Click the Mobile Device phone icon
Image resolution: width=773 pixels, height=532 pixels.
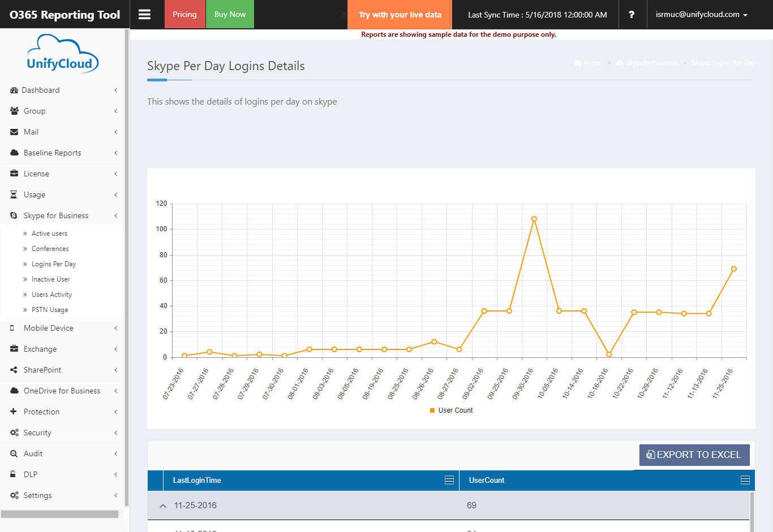(x=12, y=328)
